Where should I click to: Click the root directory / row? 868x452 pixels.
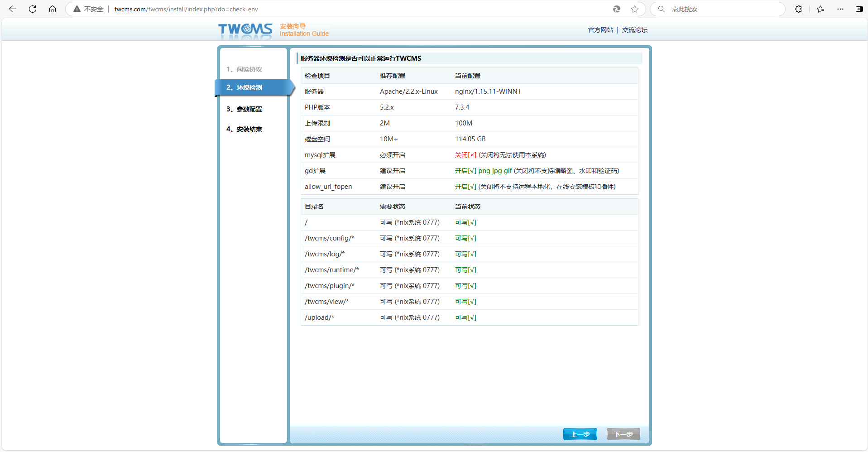tap(470, 222)
